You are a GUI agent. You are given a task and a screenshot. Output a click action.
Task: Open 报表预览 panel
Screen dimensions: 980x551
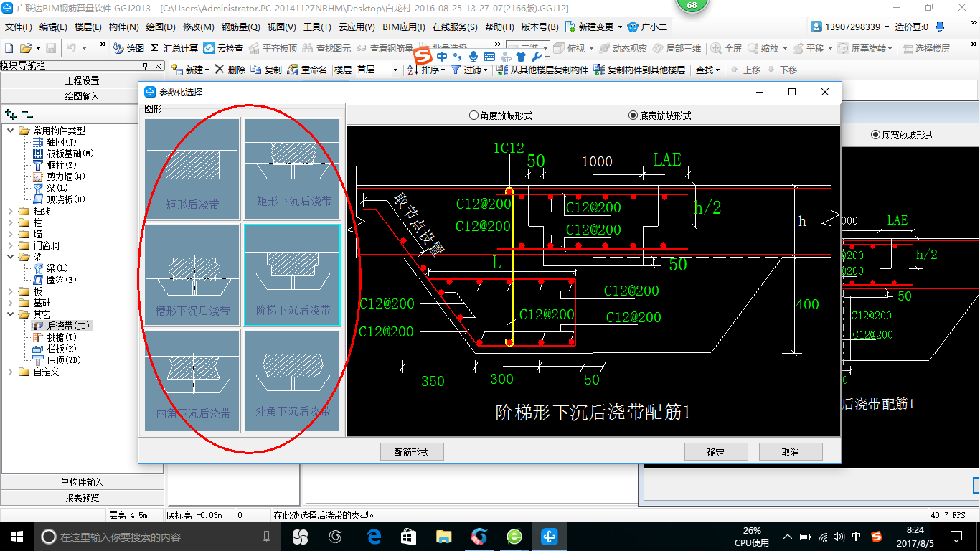[x=82, y=498]
